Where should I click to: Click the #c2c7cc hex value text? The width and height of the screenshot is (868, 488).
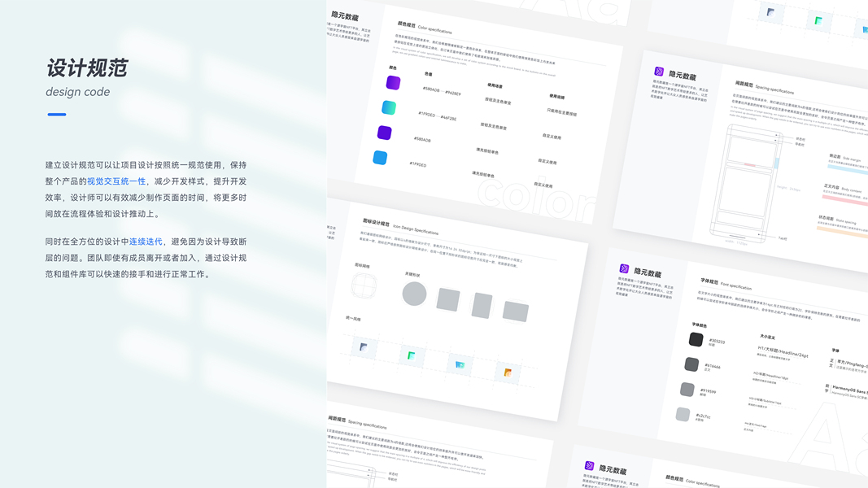pyautogui.click(x=703, y=416)
